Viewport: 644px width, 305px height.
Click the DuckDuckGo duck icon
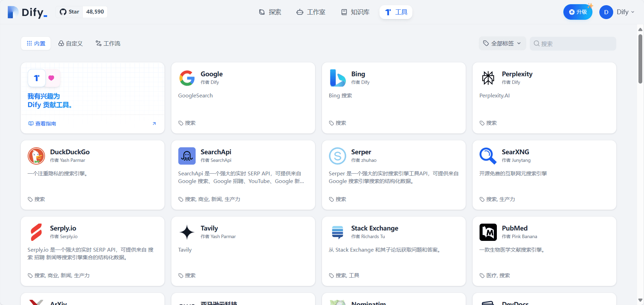pyautogui.click(x=36, y=156)
